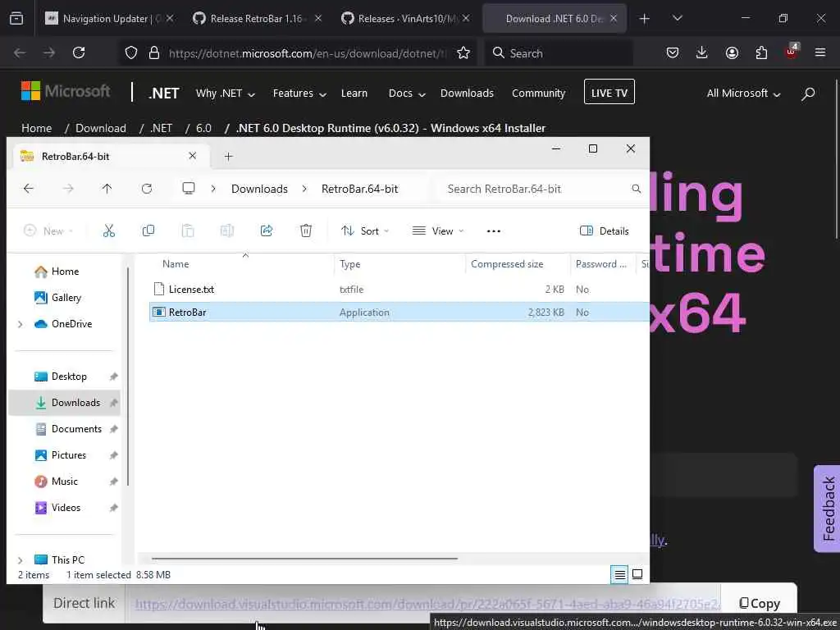Viewport: 840px width, 630px height.
Task: Open the list all tabs dropdown in Firefox
Action: [x=677, y=19]
